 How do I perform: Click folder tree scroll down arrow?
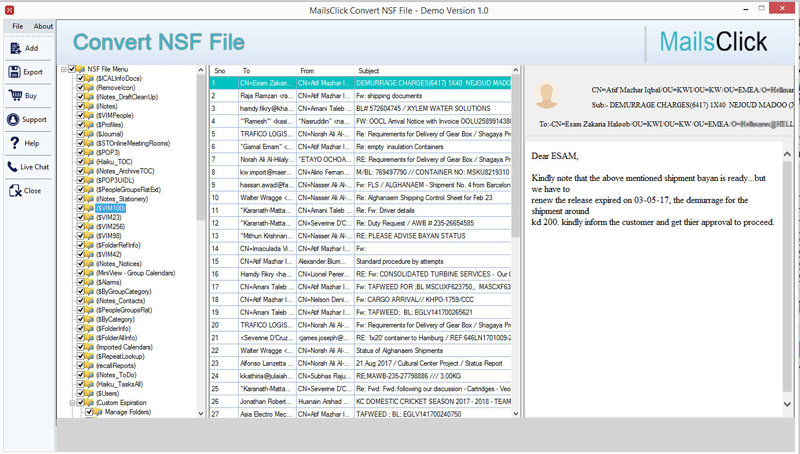click(201, 414)
